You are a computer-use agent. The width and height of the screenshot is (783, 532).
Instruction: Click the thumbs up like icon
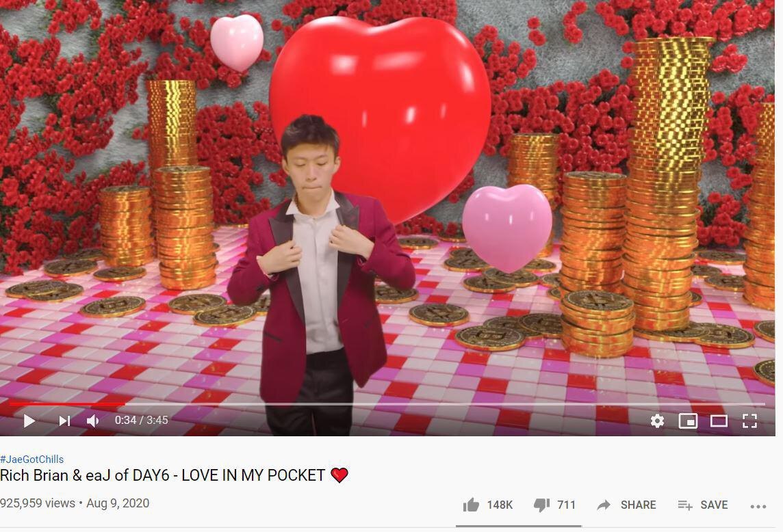tap(471, 505)
